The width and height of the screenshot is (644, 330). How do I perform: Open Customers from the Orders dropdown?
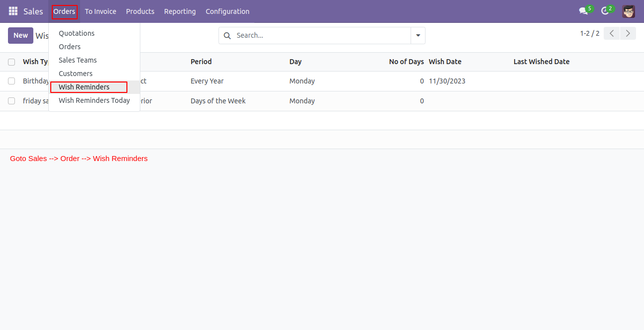pyautogui.click(x=76, y=74)
